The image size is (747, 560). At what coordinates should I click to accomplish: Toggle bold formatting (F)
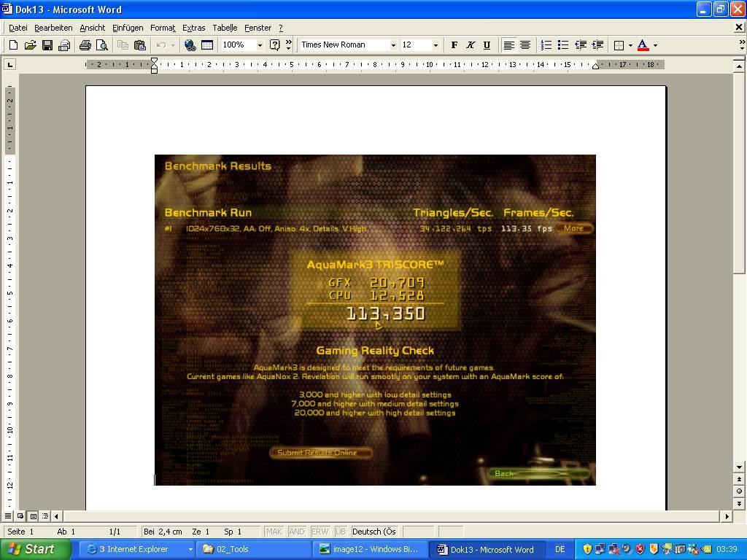pyautogui.click(x=454, y=45)
